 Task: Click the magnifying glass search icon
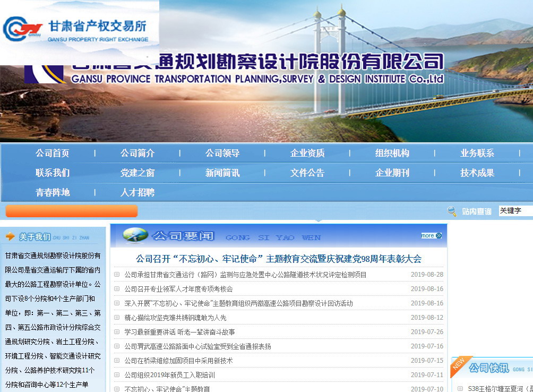point(451,211)
